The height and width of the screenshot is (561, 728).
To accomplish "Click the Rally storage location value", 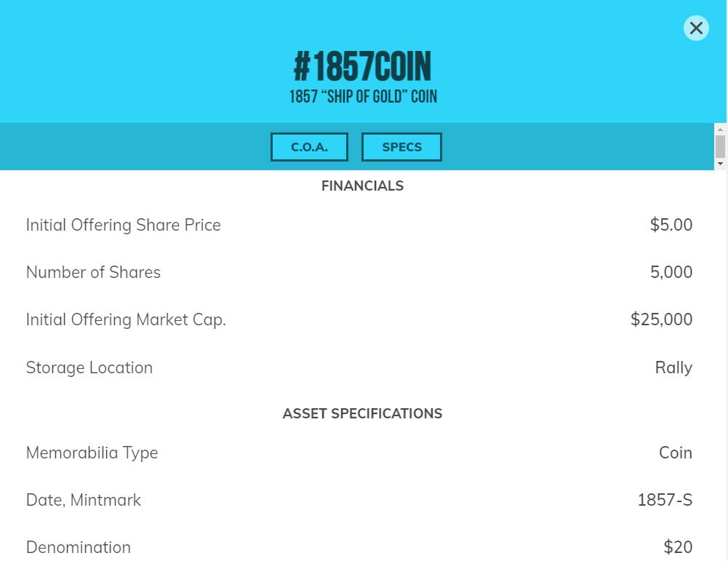I will click(x=673, y=368).
